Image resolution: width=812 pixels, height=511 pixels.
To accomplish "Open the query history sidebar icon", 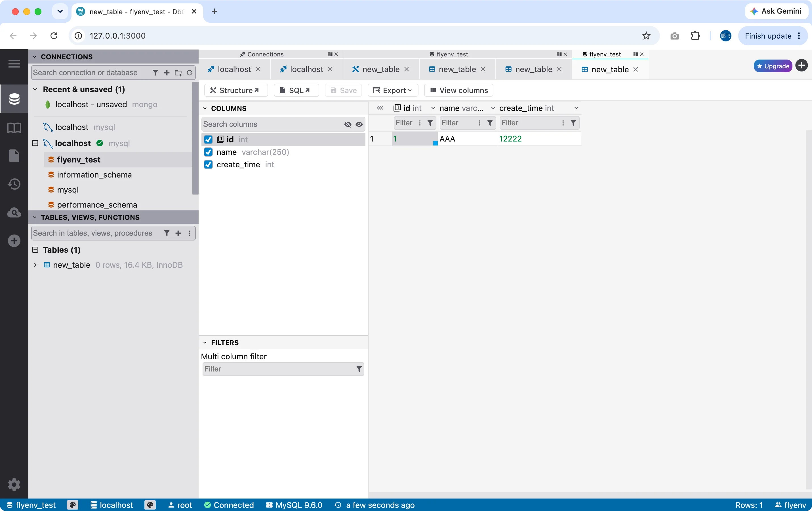I will tap(14, 184).
